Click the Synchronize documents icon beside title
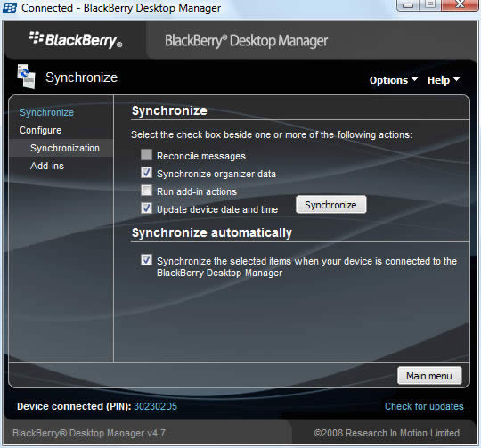 point(26,76)
